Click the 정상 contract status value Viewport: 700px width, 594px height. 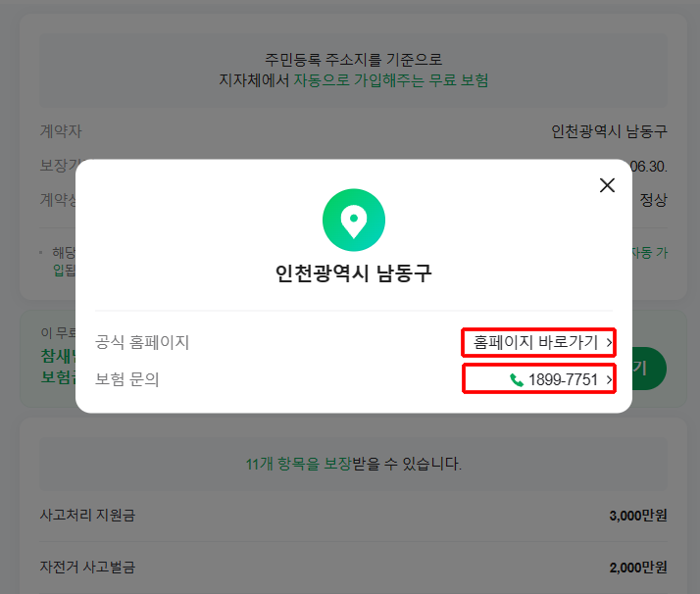click(x=654, y=200)
